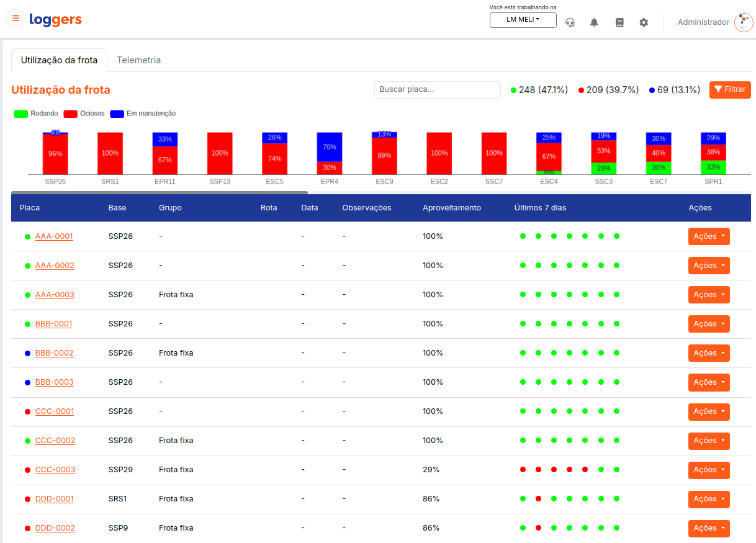The width and height of the screenshot is (756, 543).
Task: Open the notifications bell
Action: coord(594,22)
